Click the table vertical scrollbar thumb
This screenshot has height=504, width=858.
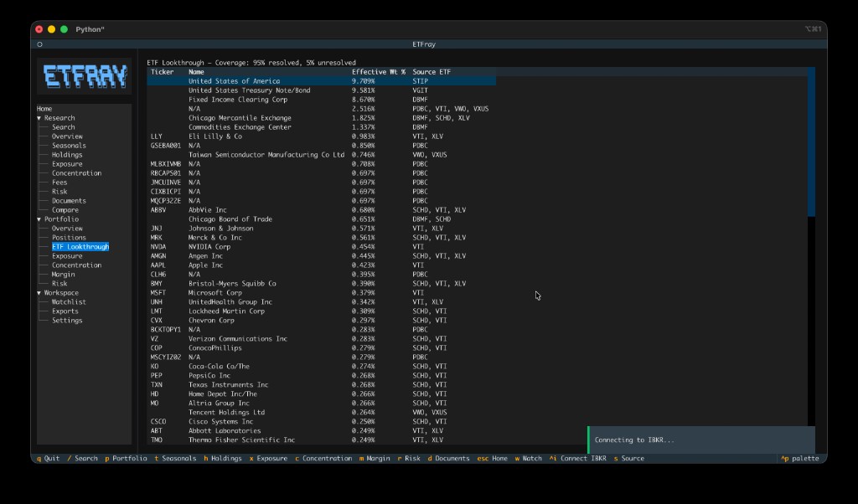coord(811,141)
